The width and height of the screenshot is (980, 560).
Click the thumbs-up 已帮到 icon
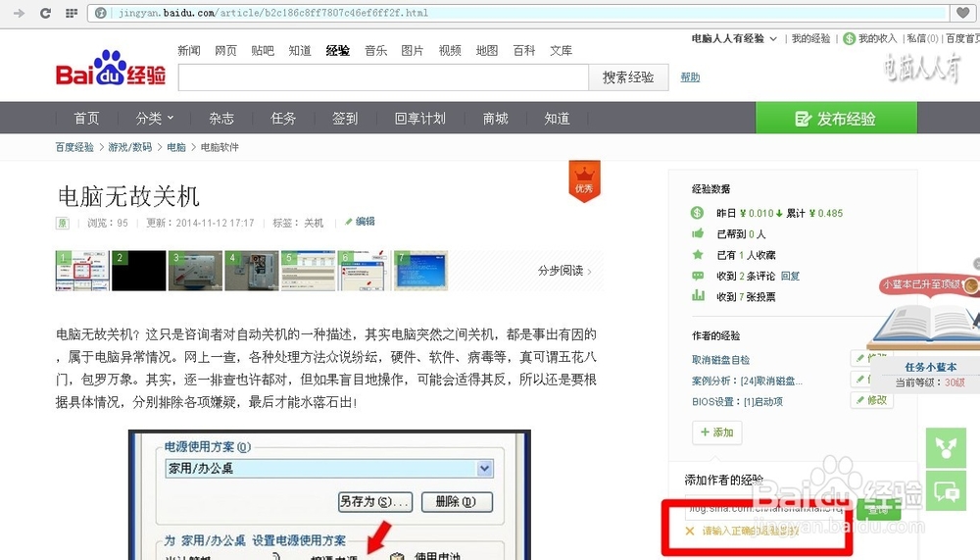(x=698, y=233)
